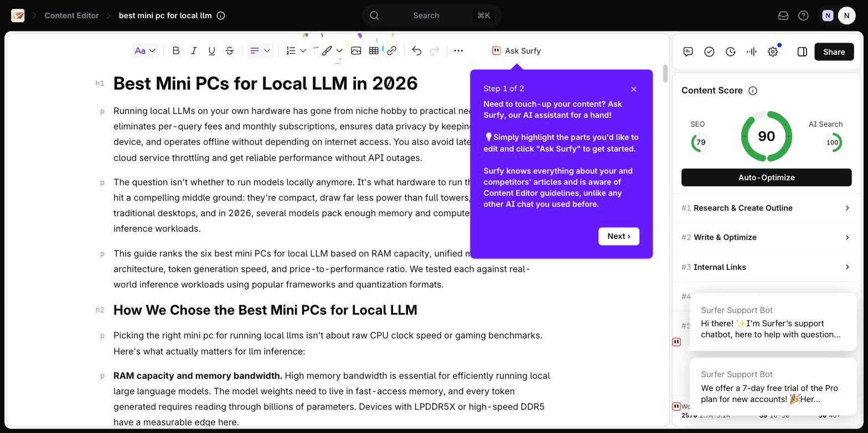
Task: Open the comments panel icon
Action: (x=688, y=51)
